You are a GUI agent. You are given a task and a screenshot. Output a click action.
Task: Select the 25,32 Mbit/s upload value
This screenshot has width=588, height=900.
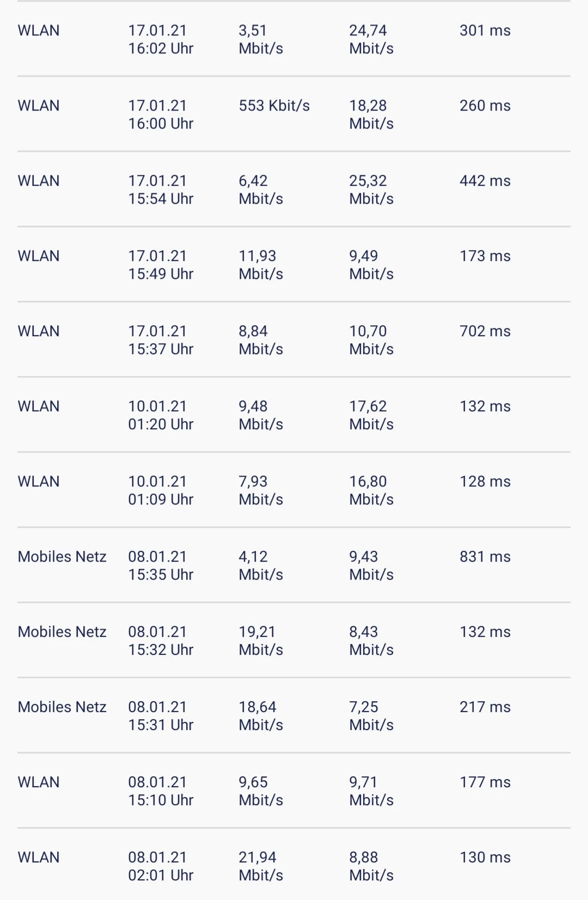click(x=371, y=190)
